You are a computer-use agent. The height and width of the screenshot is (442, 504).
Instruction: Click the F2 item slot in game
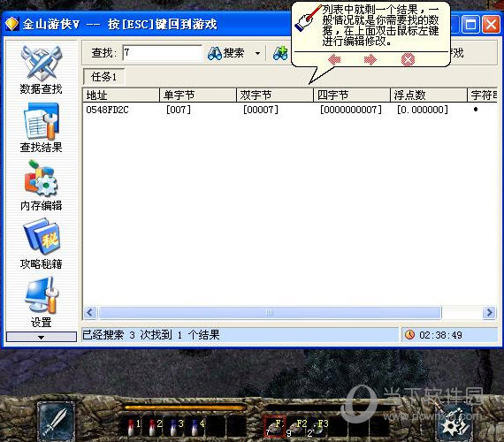click(296, 427)
